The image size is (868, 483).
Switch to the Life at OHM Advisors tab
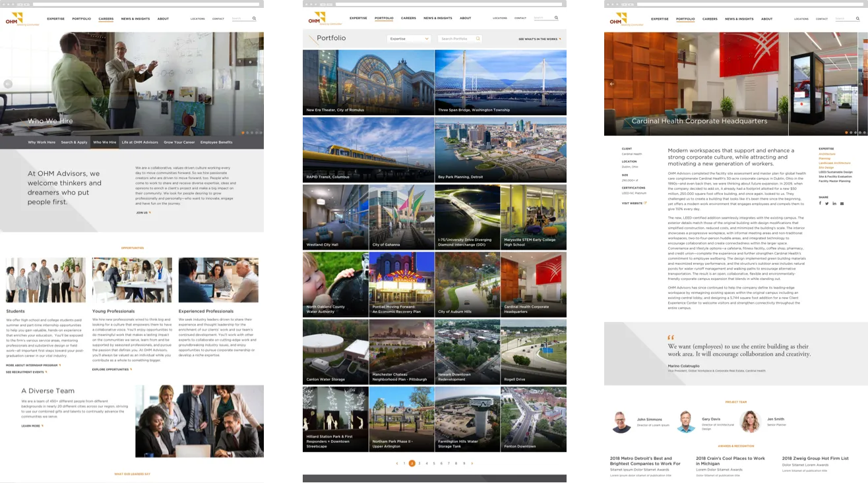click(x=140, y=142)
